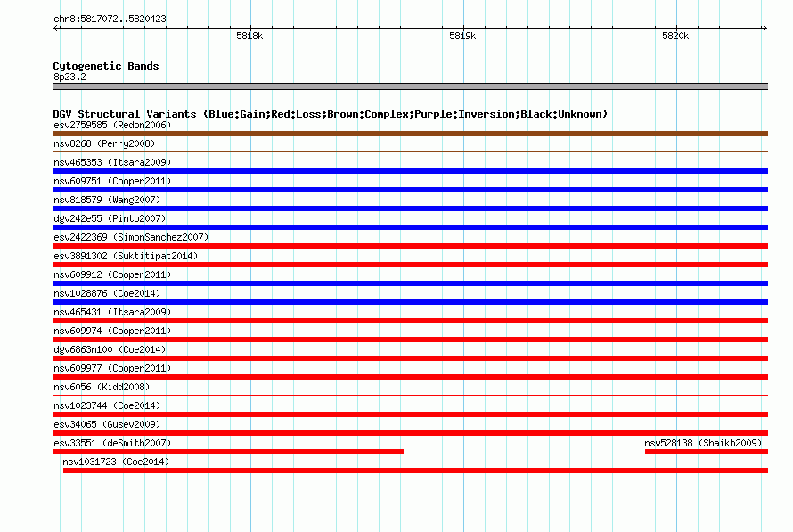Image resolution: width=793 pixels, height=532 pixels.
Task: Click the red bar under dgv6863n100
Action: pos(410,358)
